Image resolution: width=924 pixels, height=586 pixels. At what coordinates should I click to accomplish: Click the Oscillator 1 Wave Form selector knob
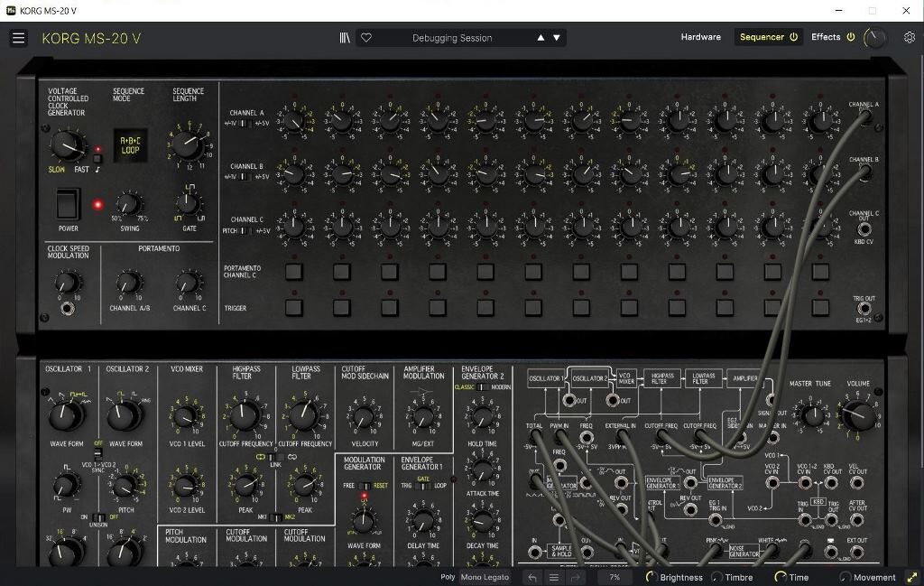66,415
